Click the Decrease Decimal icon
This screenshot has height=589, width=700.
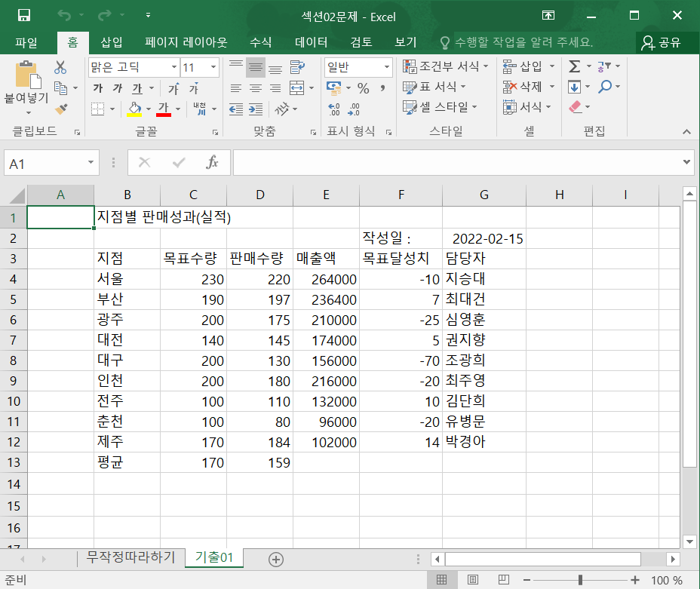click(x=354, y=109)
